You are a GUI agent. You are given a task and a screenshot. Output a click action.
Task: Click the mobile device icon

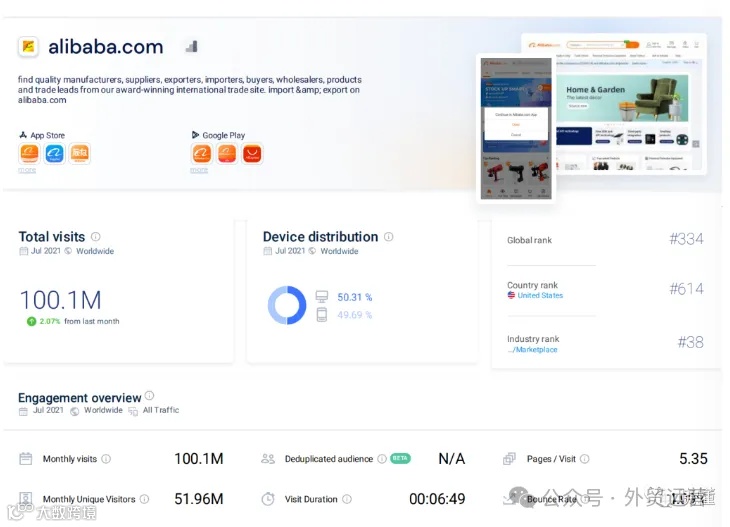point(322,315)
